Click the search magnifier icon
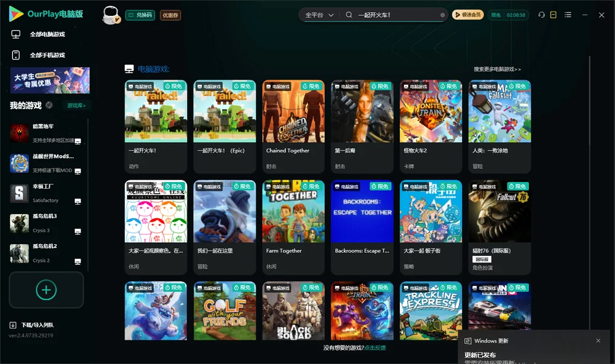Screen dimensions: 615x364 pyautogui.click(x=349, y=15)
